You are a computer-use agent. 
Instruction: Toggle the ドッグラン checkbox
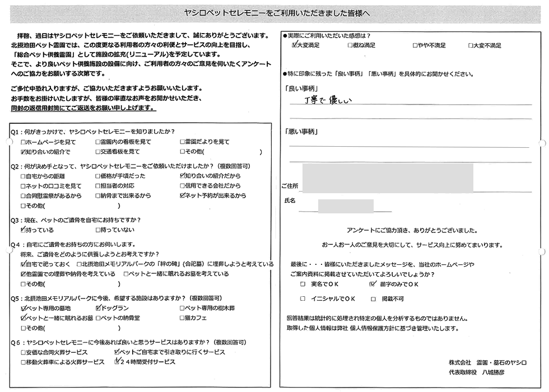pos(99,309)
